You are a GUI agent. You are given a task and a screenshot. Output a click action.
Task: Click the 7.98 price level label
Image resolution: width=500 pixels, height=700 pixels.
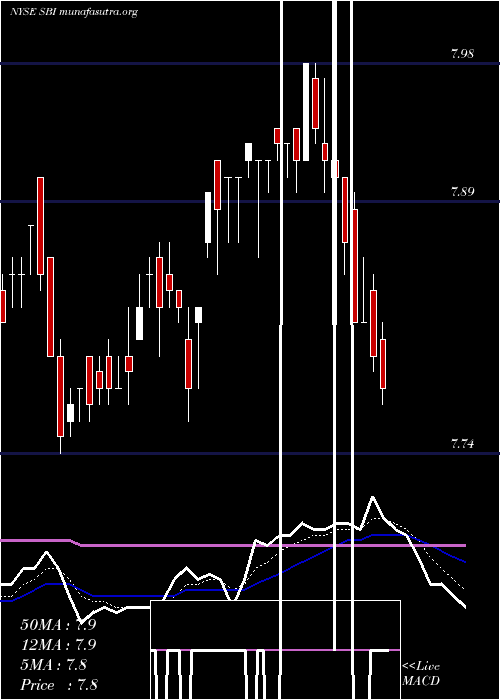click(x=462, y=54)
